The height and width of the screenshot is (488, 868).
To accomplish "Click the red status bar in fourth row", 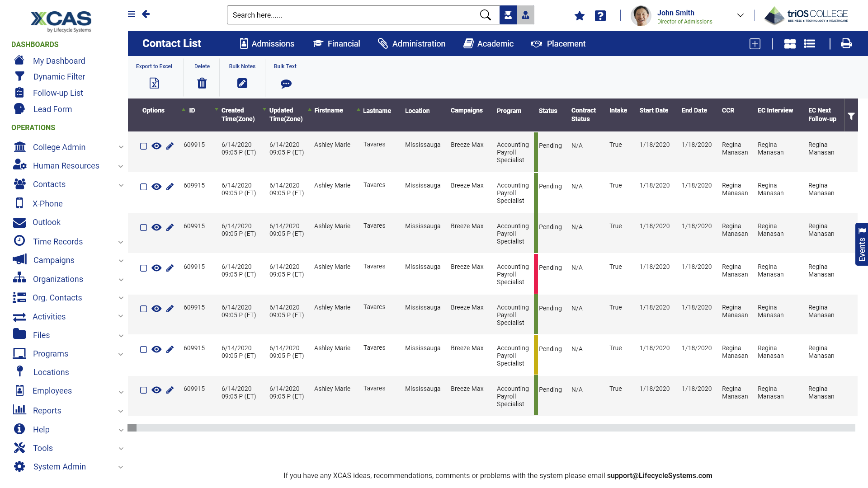I will [536, 274].
